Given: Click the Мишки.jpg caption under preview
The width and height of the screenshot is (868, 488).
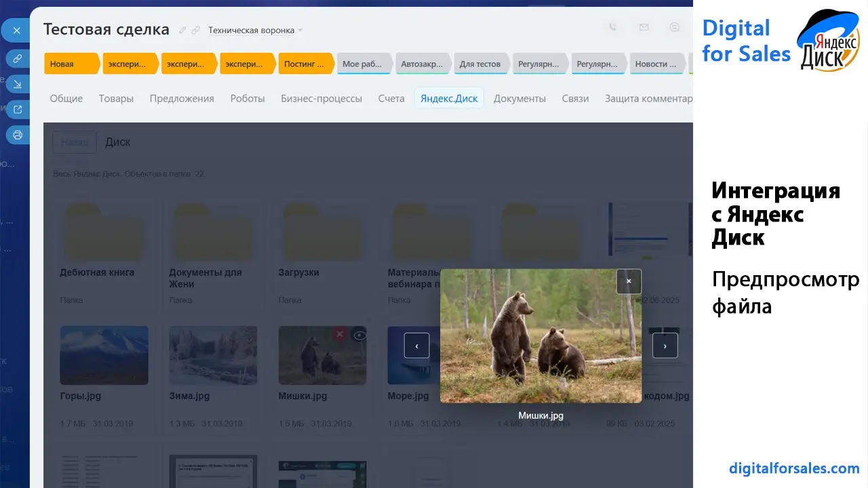Looking at the screenshot, I should (540, 415).
